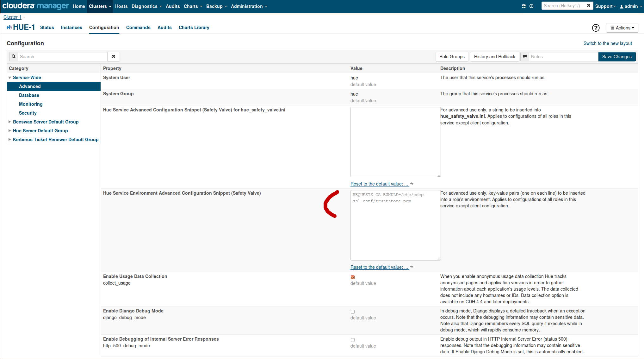Open the Actions dropdown

click(622, 28)
